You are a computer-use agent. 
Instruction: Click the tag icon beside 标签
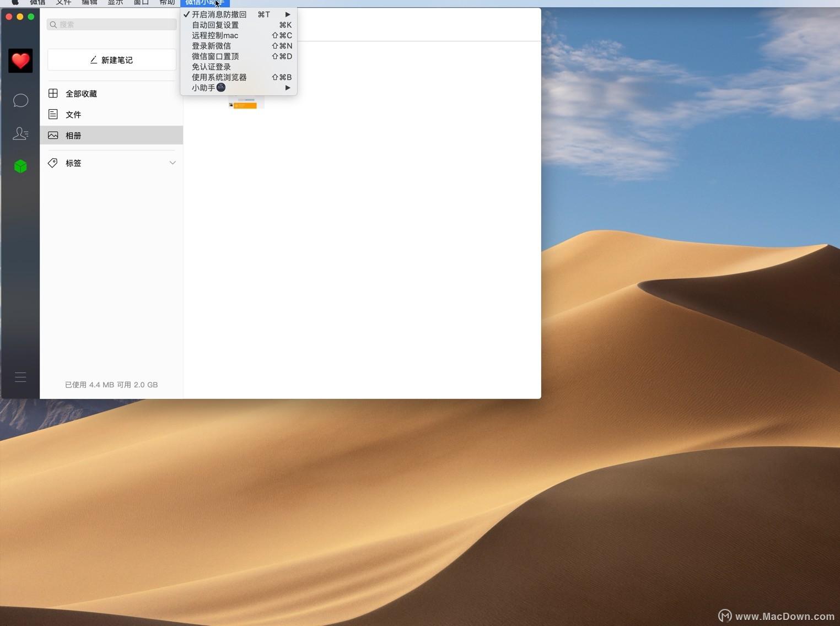click(53, 163)
